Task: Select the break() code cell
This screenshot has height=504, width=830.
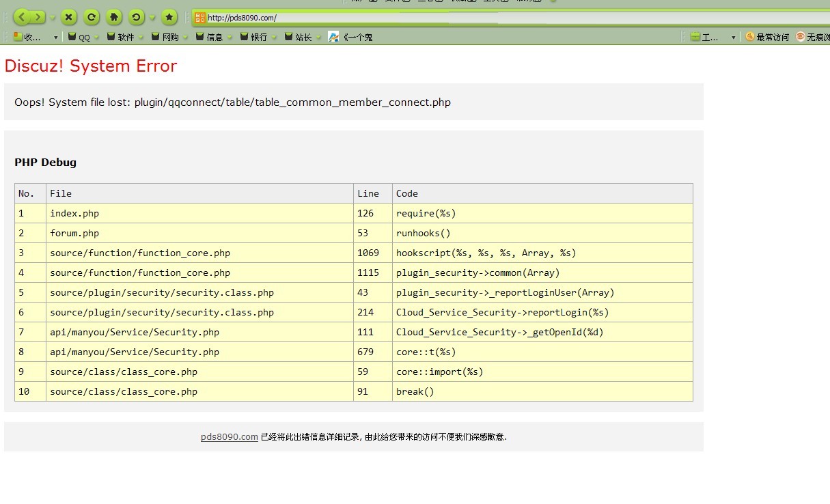Action: [542, 391]
